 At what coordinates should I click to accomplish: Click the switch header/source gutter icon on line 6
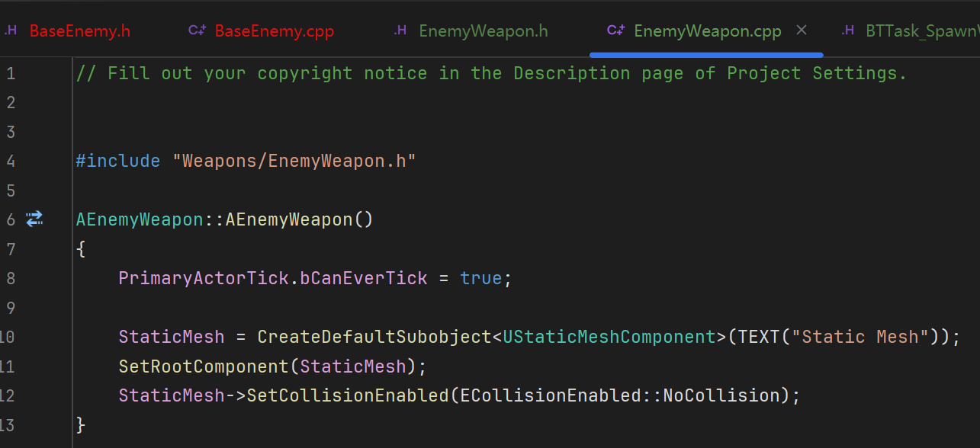point(34,219)
